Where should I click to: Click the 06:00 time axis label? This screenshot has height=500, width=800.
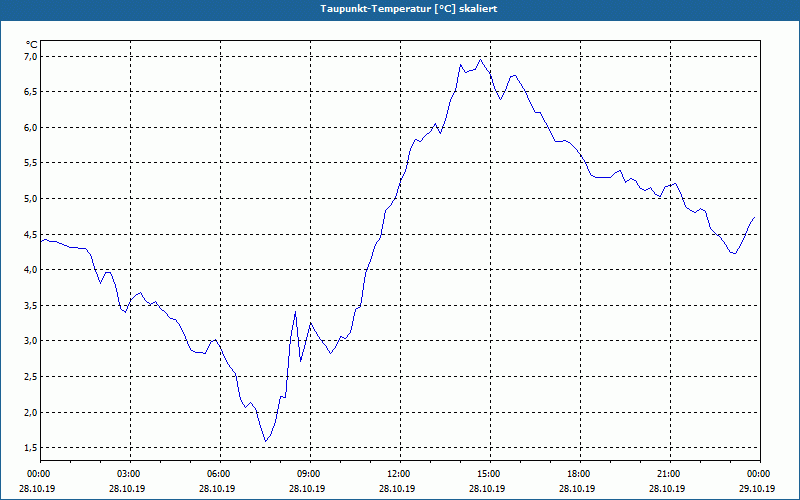point(217,474)
